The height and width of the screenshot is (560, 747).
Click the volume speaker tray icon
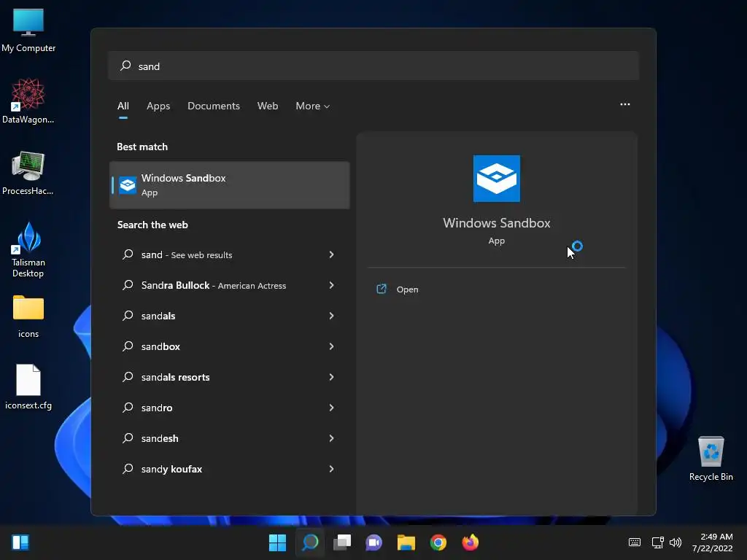675,542
